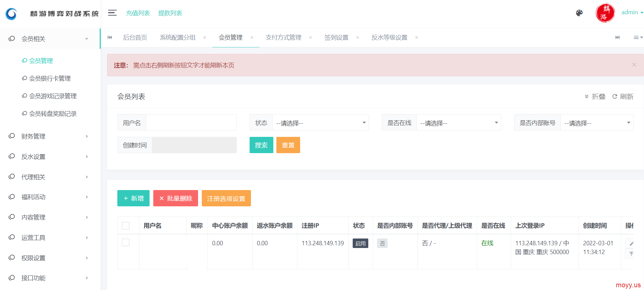Switch to the 后台首页 tab

pyautogui.click(x=135, y=37)
